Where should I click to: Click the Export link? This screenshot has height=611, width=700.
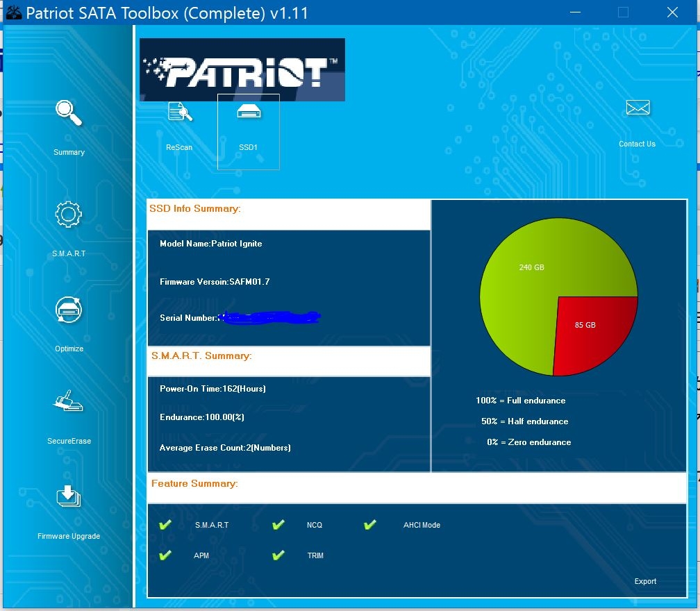[645, 581]
